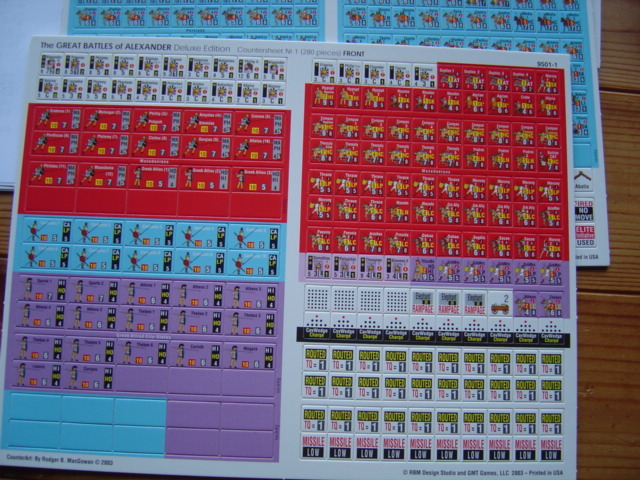Click the 'CounterArt: By Rodger B. MacGowan' credit
This screenshot has width=640, height=480.
click(60, 459)
